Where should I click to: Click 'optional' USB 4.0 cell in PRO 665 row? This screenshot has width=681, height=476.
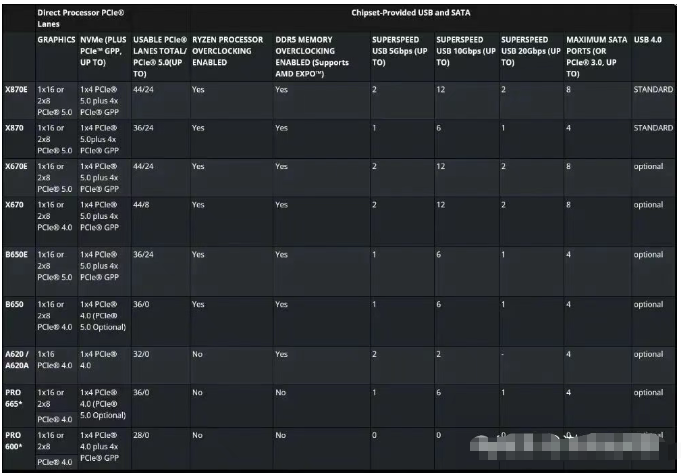click(x=648, y=392)
